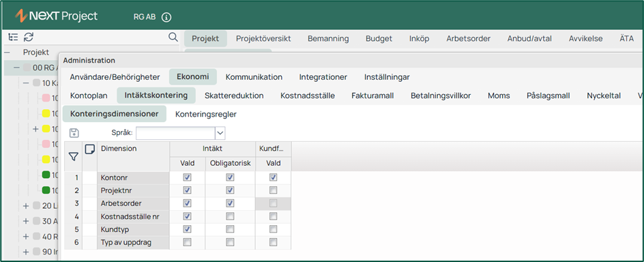Image resolution: width=644 pixels, height=262 pixels.
Task: Open the Inställningar tab
Action: pyautogui.click(x=387, y=77)
